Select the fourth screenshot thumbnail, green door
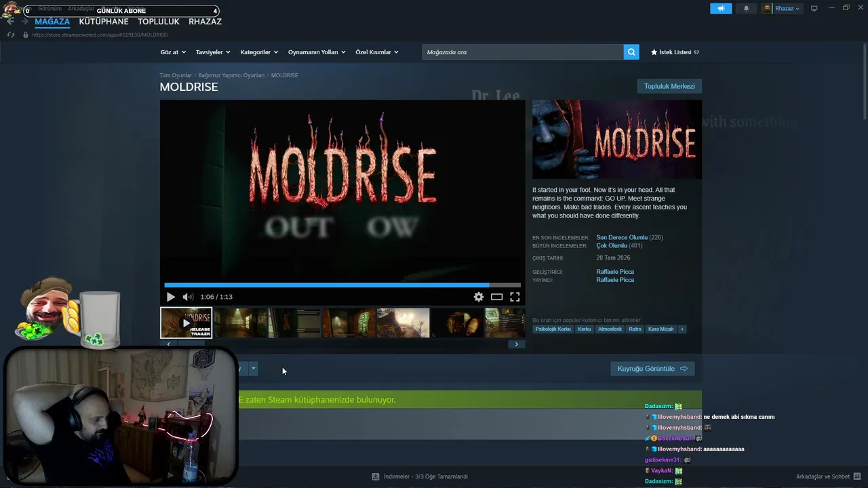Screen dimensions: 868x488 pos(349,323)
